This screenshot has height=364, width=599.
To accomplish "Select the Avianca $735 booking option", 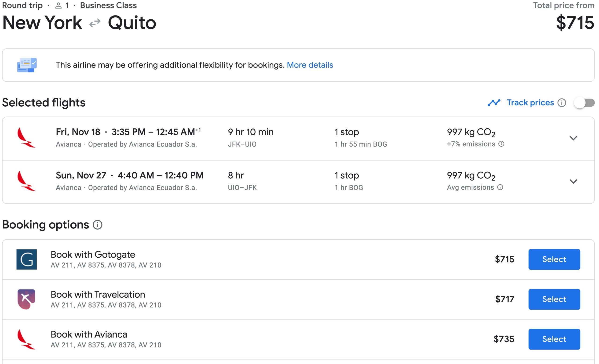I will (554, 339).
